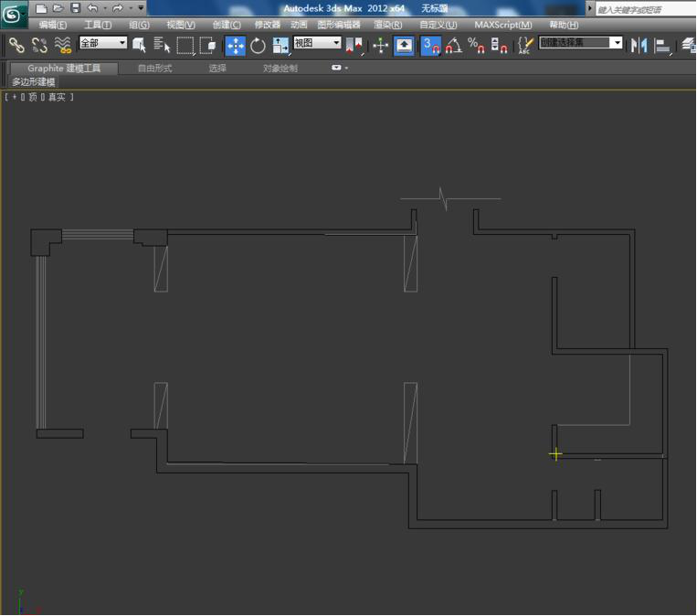Select the Bind to Space Warp tool

point(63,44)
